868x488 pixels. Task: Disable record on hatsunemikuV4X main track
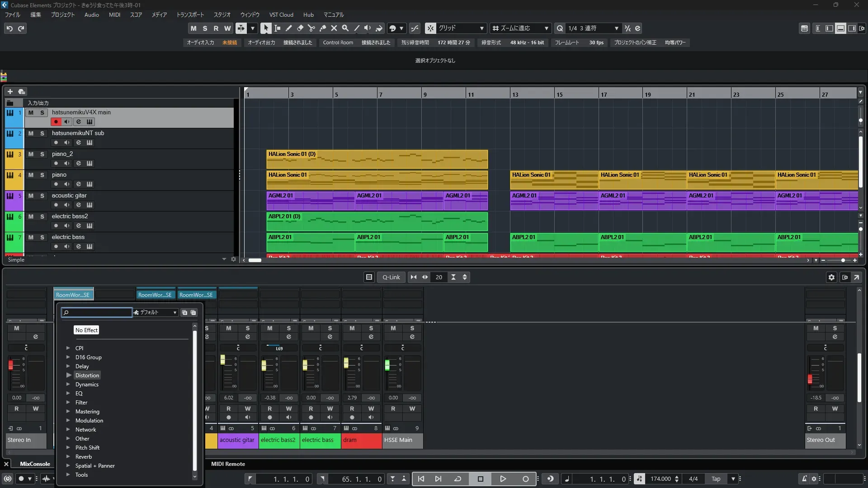(56, 122)
